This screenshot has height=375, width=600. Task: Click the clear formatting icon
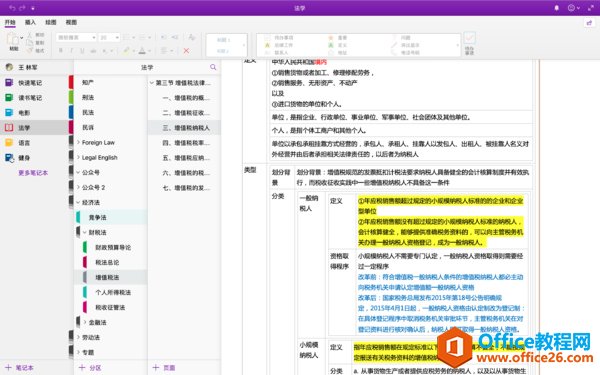(191, 37)
